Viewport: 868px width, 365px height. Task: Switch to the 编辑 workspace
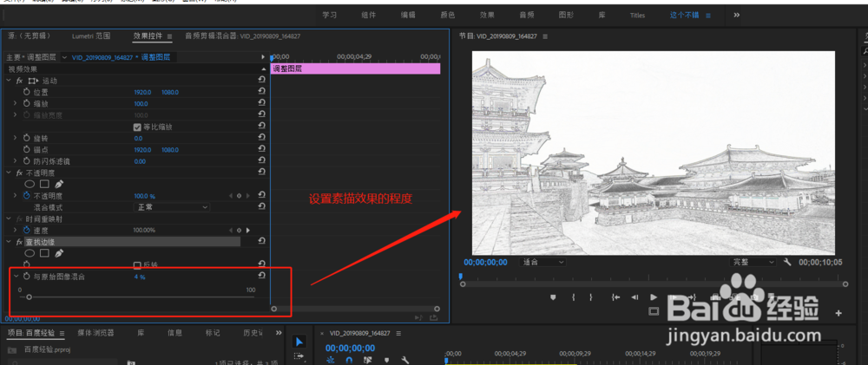[409, 16]
